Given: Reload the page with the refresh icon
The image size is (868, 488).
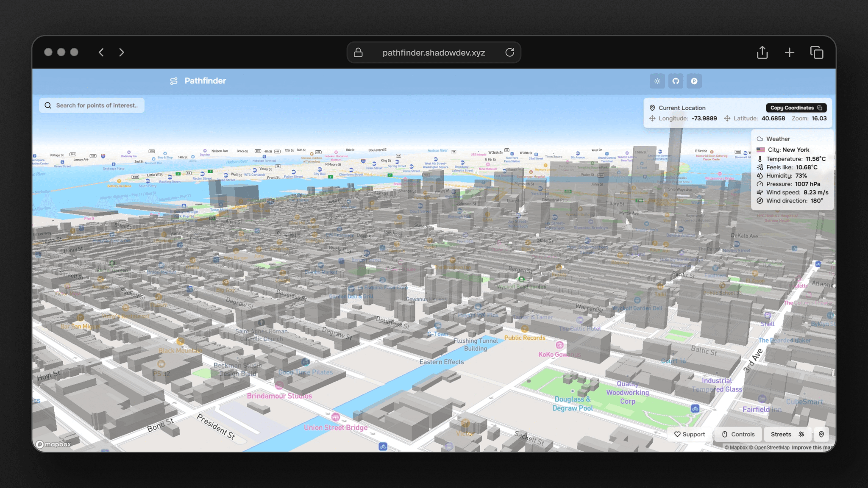Looking at the screenshot, I should pyautogui.click(x=510, y=53).
